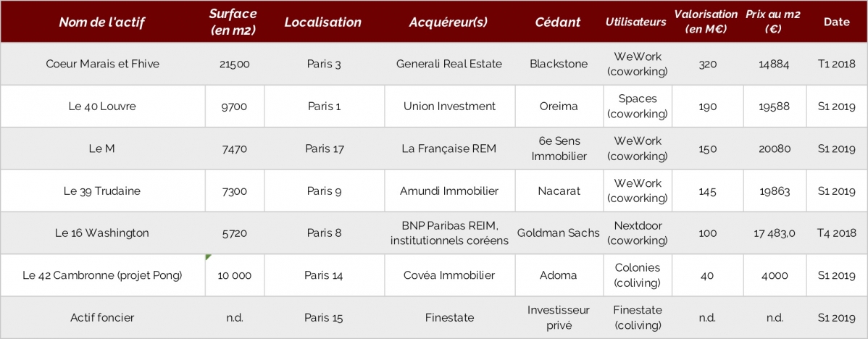Select the 'Localisation' header cell
This screenshot has height=339, width=868.
(x=323, y=22)
